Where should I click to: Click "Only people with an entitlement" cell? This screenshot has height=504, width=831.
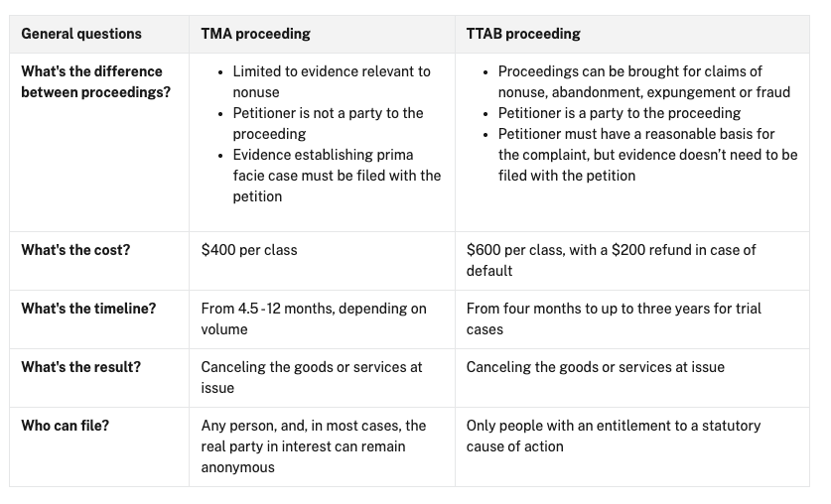tap(613, 436)
